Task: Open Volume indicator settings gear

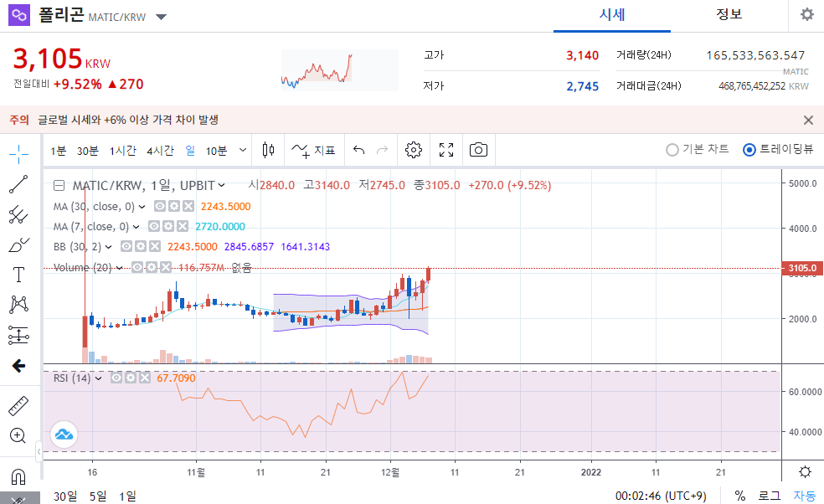Action: point(152,268)
